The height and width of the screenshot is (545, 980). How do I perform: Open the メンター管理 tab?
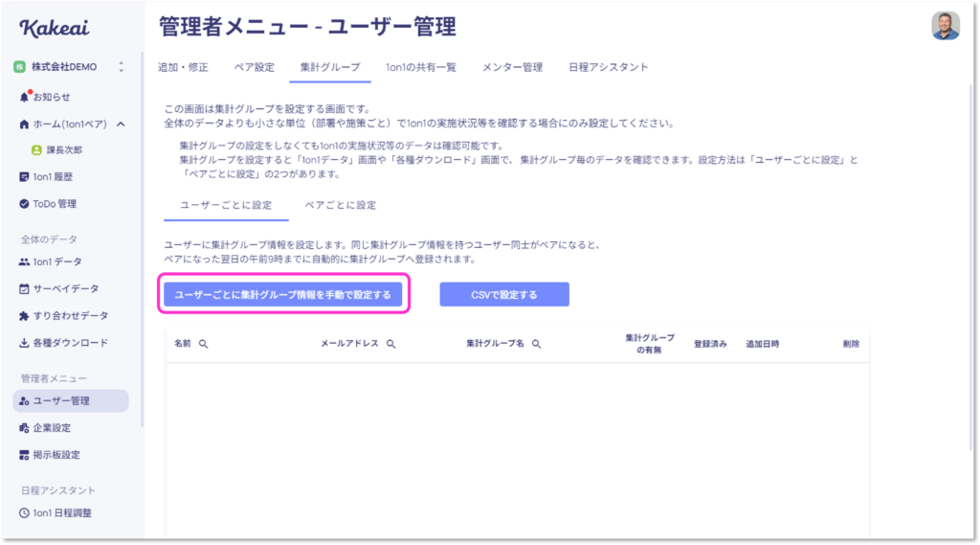[x=513, y=67]
